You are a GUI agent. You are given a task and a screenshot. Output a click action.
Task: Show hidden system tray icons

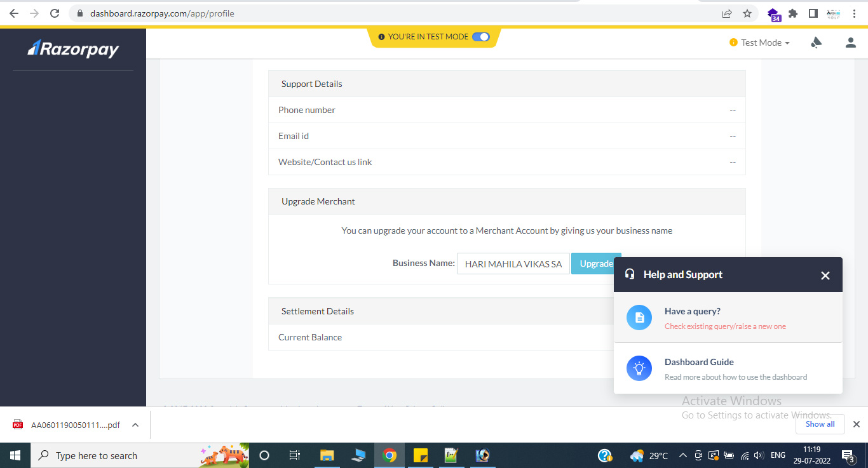[x=683, y=455]
